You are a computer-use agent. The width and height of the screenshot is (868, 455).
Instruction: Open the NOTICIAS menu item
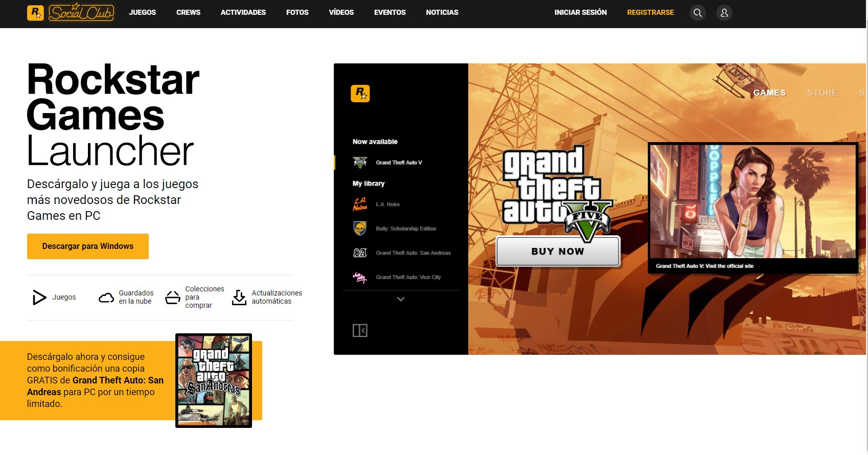point(442,12)
